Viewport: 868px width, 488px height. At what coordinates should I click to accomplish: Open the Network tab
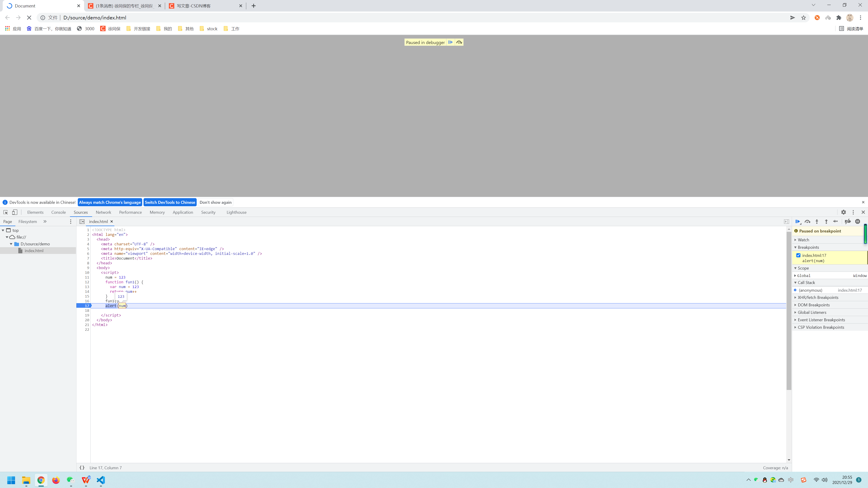tap(103, 212)
